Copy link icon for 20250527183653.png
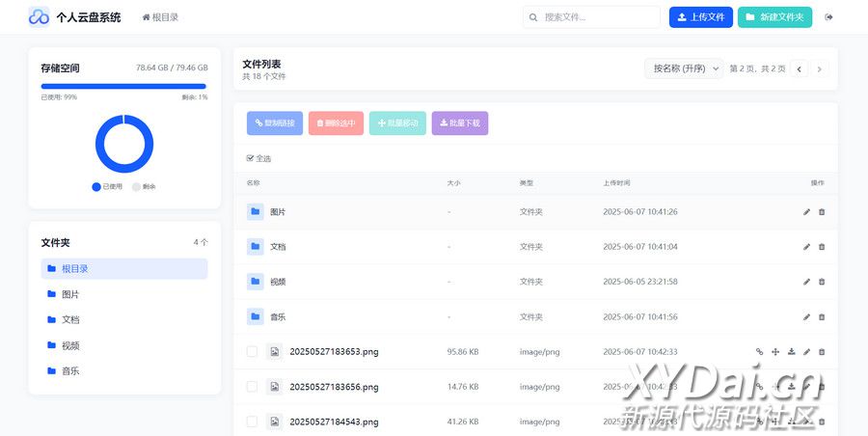 point(759,352)
